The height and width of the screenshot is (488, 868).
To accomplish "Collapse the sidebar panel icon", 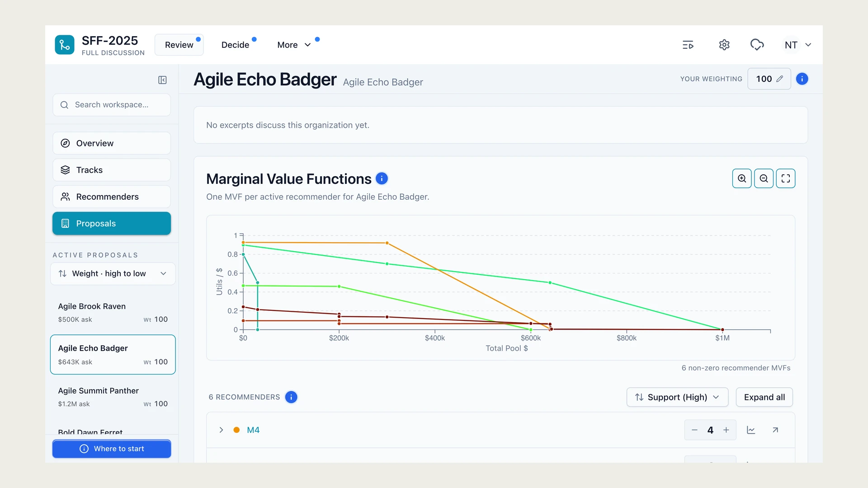I will pyautogui.click(x=162, y=80).
